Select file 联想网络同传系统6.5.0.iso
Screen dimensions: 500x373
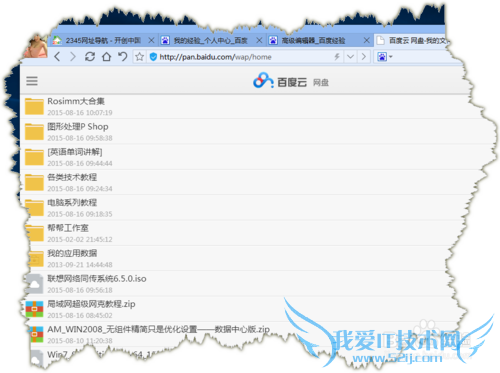tap(97, 279)
